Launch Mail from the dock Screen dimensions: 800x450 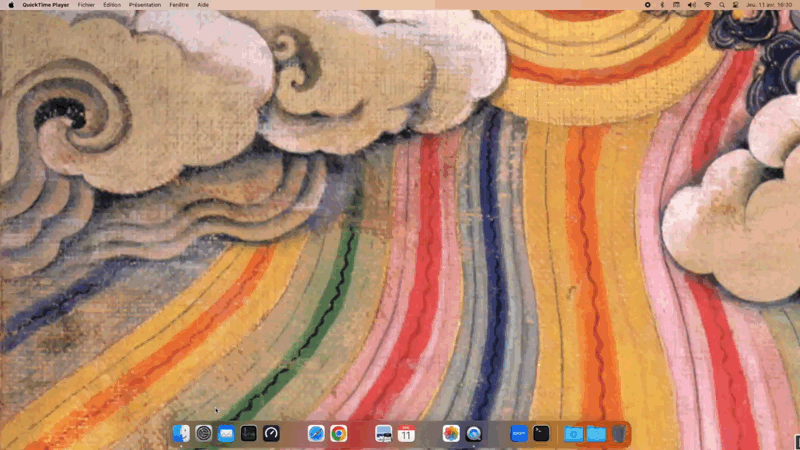[x=226, y=433]
